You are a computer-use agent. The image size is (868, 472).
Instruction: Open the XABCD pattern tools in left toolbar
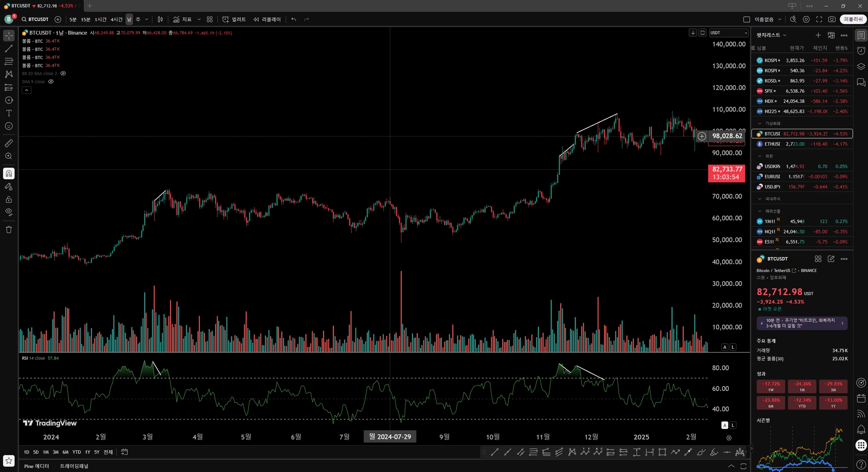9,74
